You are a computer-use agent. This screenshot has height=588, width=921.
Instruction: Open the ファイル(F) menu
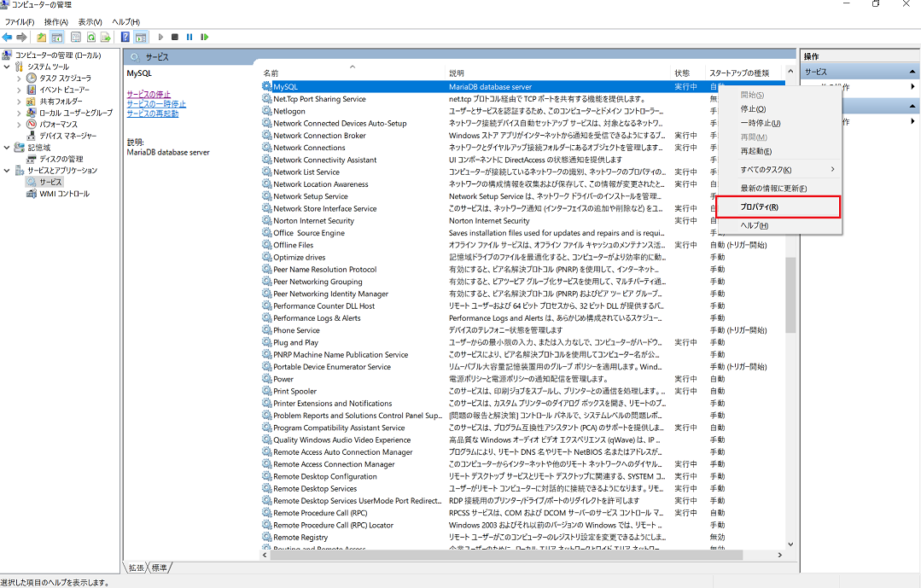(x=20, y=21)
